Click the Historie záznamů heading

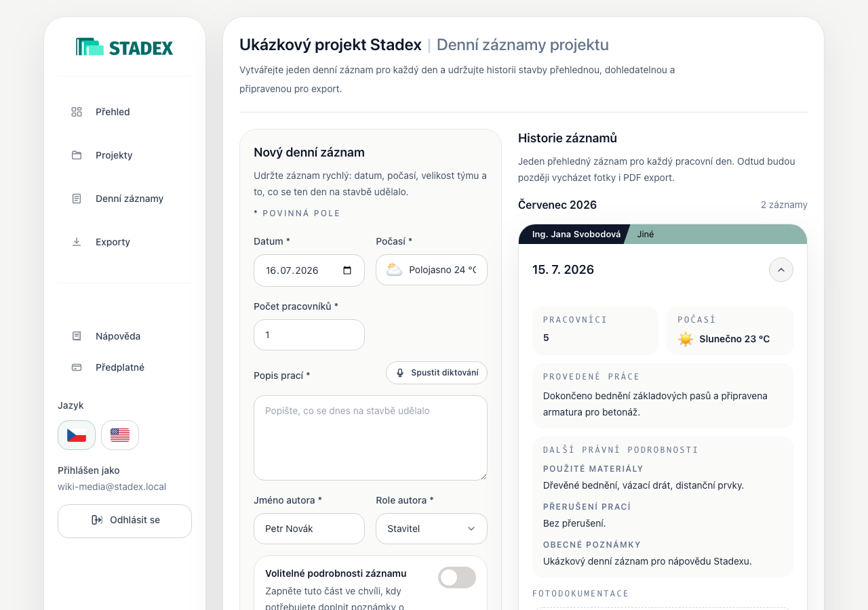point(568,138)
